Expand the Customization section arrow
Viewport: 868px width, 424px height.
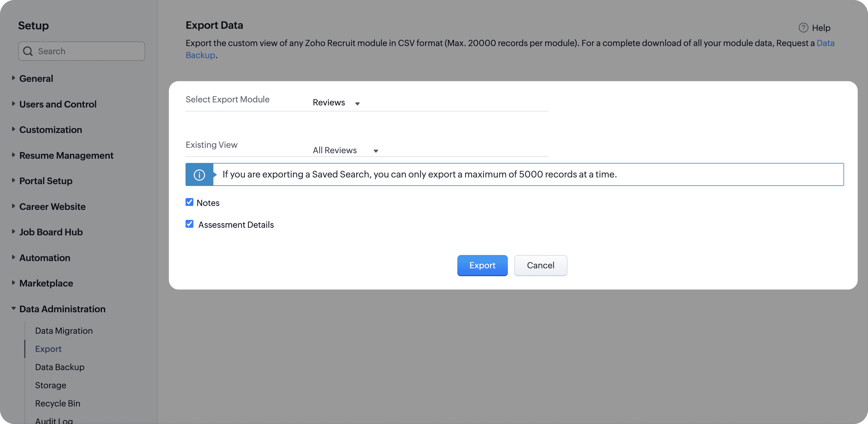tap(14, 129)
